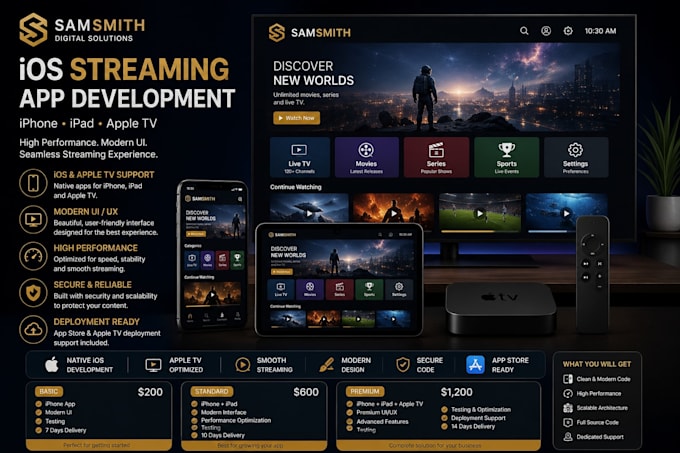680x453 pixels.
Task: Click the "Perfect for getting started" banner
Action: [x=98, y=445]
